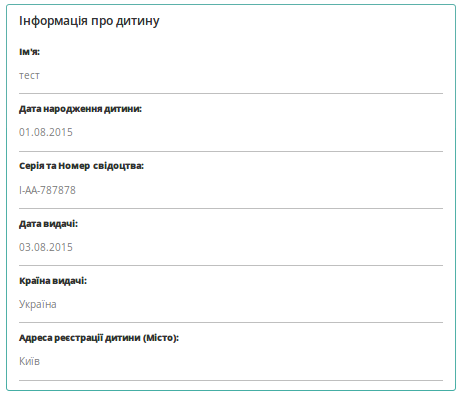Click the divider line below the certificate number
This screenshot has height=396, width=467.
click(231, 209)
